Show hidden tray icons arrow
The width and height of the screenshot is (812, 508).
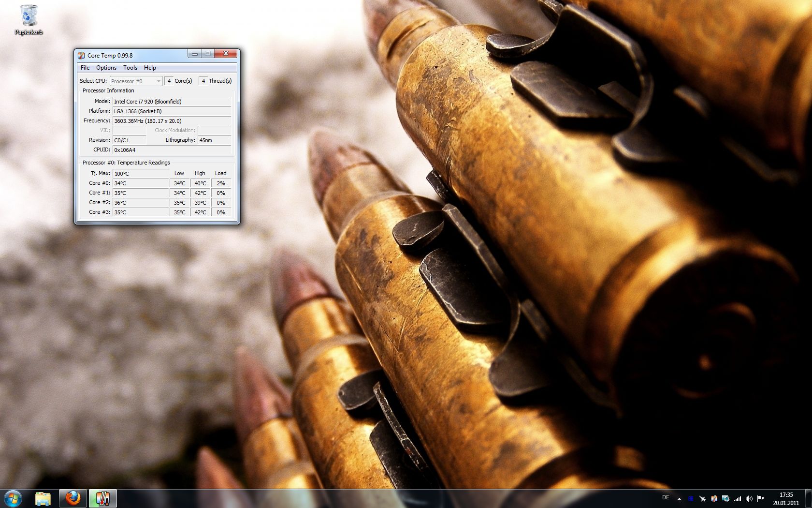(679, 498)
